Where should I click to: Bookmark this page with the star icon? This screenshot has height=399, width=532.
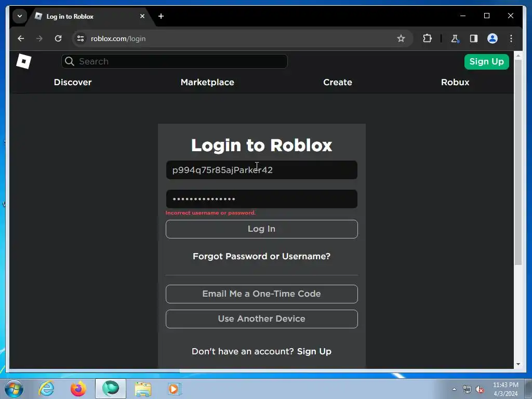click(x=401, y=38)
